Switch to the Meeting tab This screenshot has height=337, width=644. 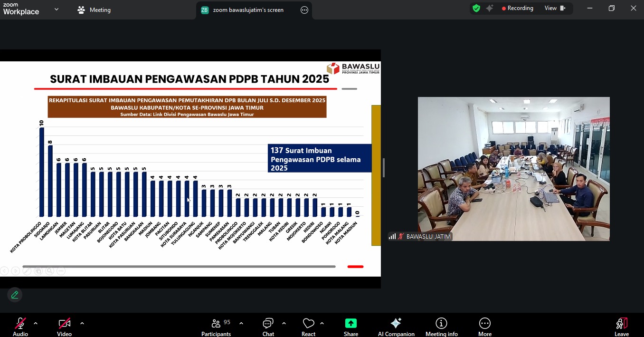point(95,10)
